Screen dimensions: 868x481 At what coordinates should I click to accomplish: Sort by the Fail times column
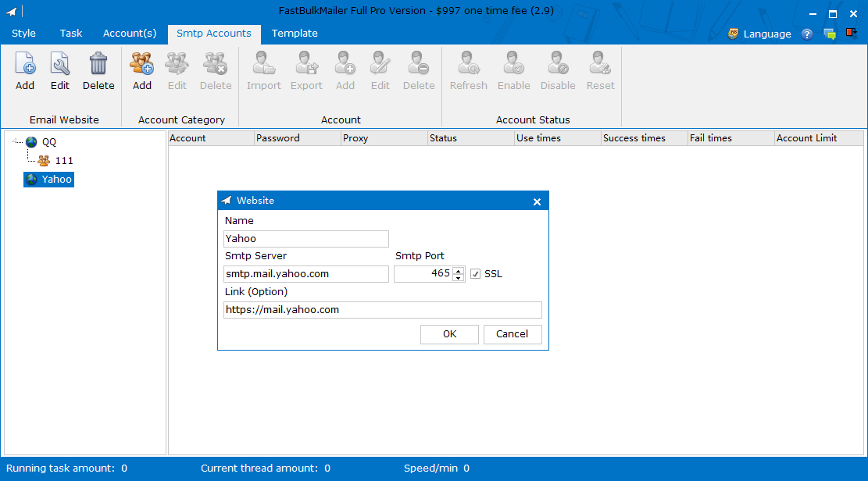731,138
